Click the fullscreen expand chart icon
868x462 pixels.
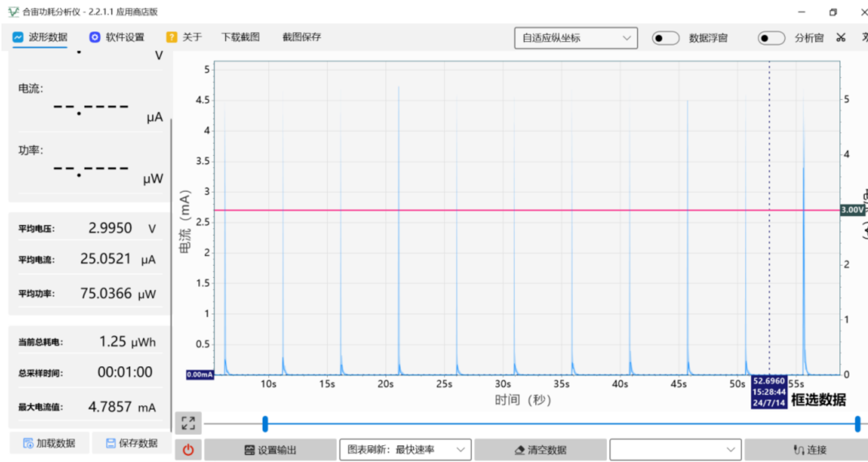point(188,423)
